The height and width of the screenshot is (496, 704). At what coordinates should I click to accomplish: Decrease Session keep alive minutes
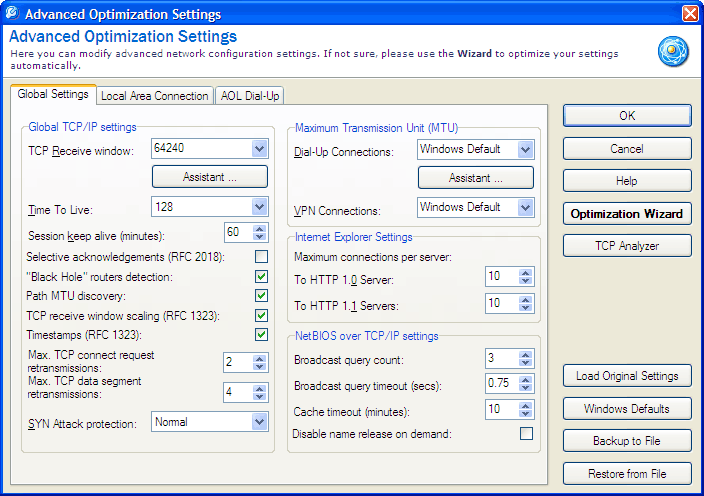tap(260, 237)
